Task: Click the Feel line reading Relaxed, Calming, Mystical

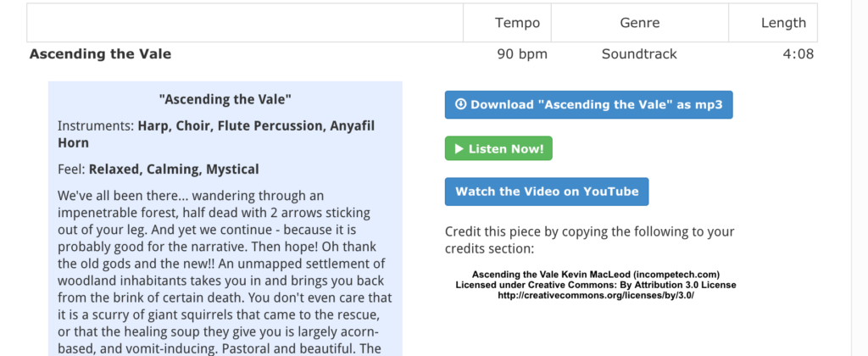Action: pyautogui.click(x=159, y=169)
